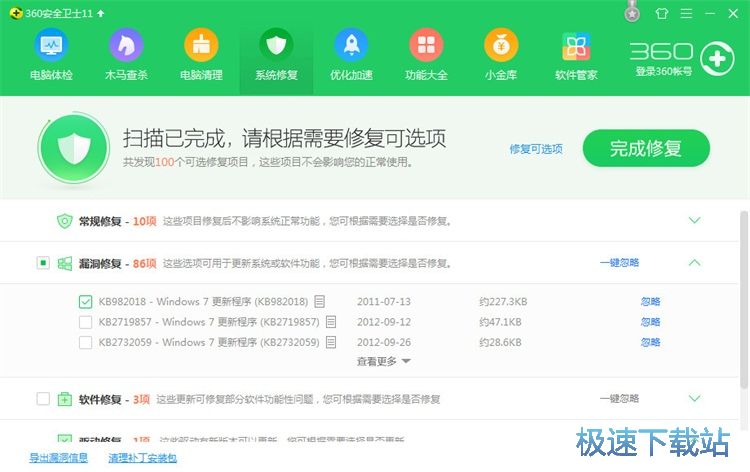Click the 常规修复 shield icon
The height and width of the screenshot is (472, 750).
[64, 221]
